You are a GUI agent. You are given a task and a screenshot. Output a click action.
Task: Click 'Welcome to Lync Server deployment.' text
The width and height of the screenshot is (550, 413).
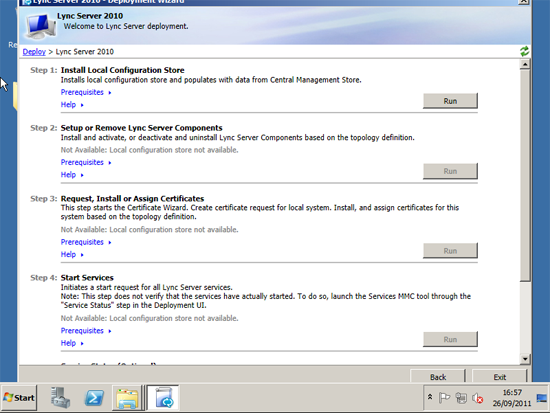(x=126, y=26)
